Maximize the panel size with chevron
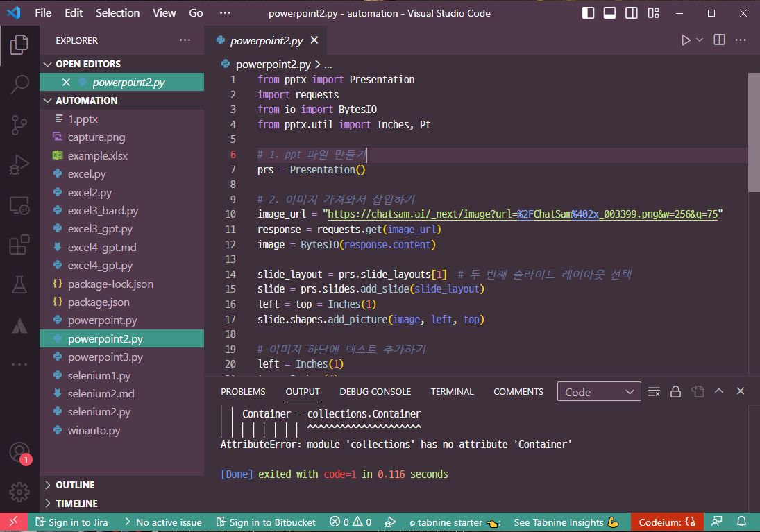 pos(719,391)
